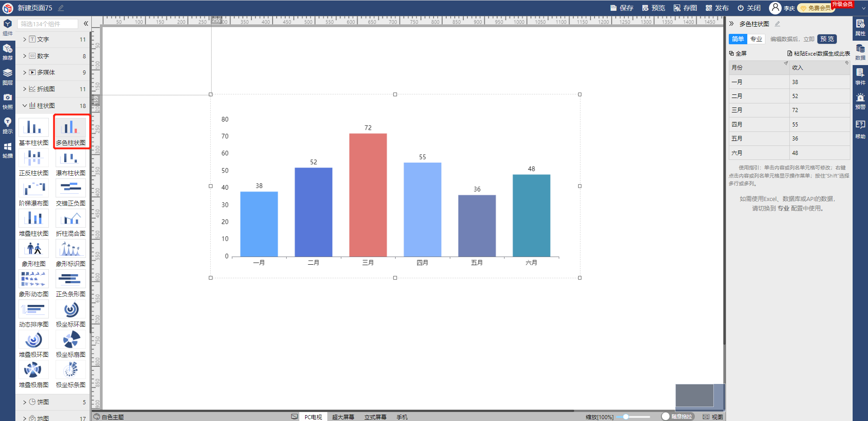Select the 象形动态图 pictorial dynamic component
This screenshot has height=421, width=868.
coord(34,283)
